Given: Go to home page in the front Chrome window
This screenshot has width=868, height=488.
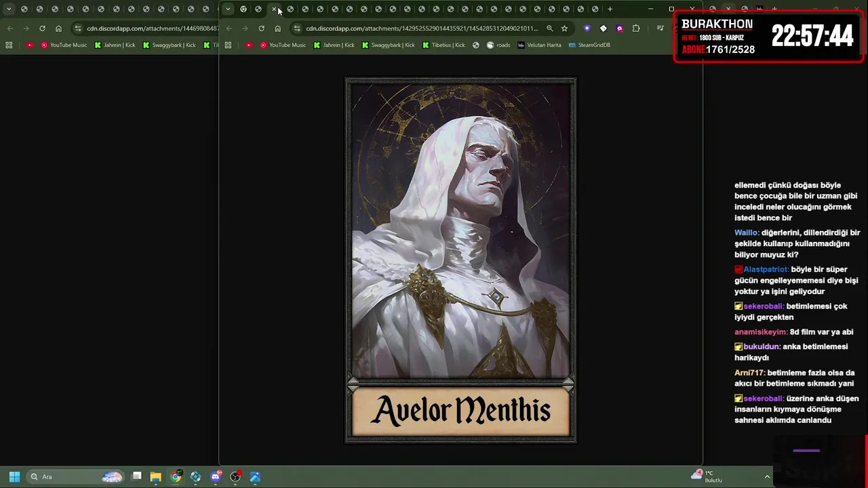Looking at the screenshot, I should coord(277,28).
